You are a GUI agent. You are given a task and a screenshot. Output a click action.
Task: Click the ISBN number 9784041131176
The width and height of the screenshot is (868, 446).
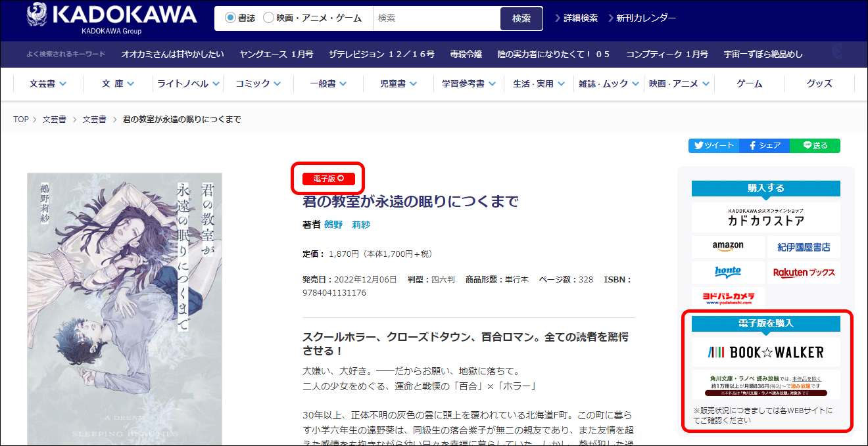(334, 292)
